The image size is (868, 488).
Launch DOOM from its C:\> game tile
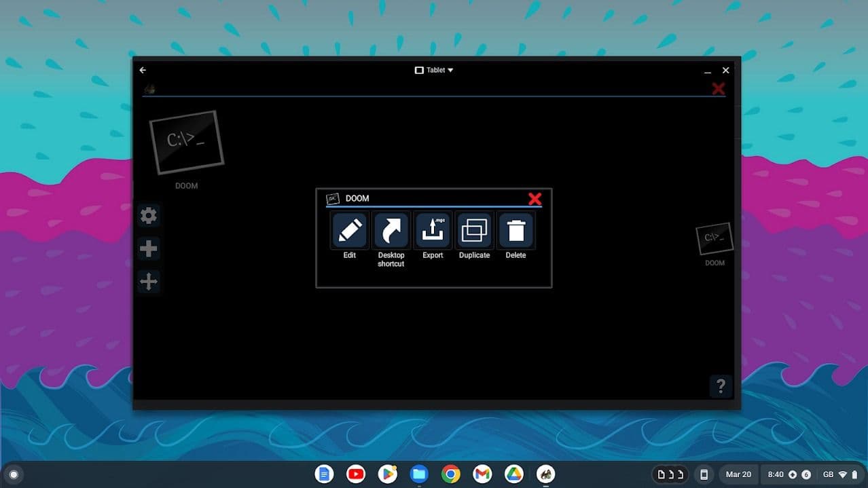[186, 141]
